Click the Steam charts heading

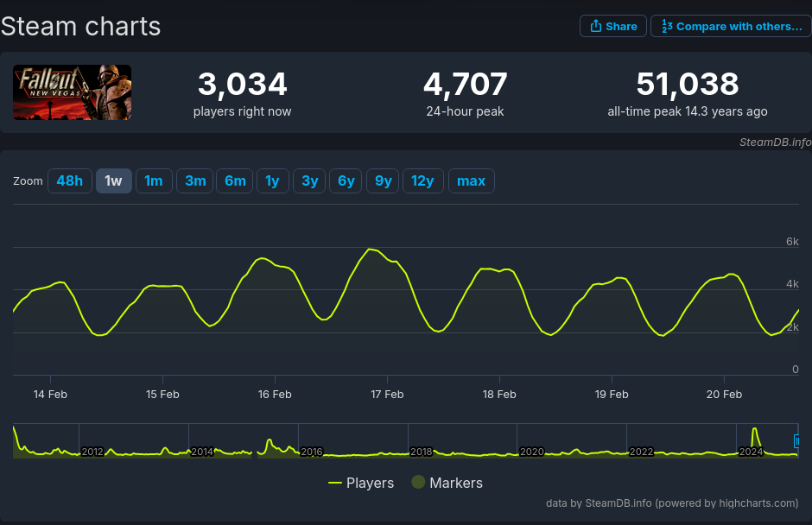[x=81, y=27]
